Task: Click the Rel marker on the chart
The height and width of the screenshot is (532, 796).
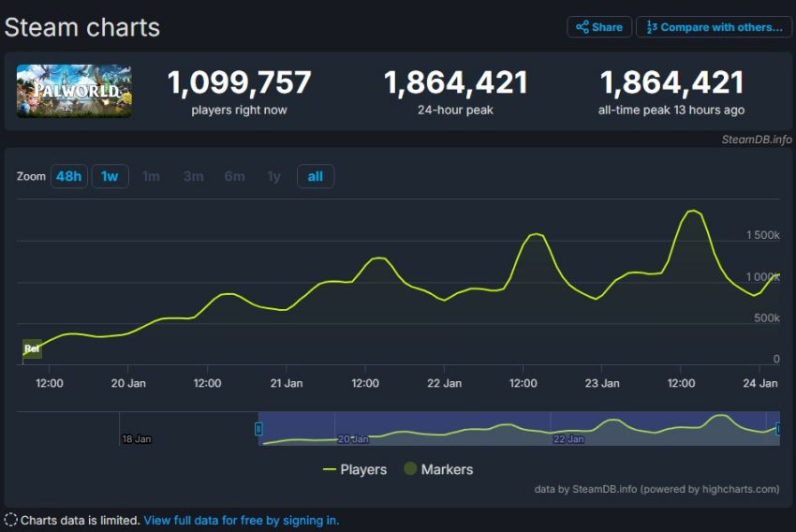Action: 32,348
